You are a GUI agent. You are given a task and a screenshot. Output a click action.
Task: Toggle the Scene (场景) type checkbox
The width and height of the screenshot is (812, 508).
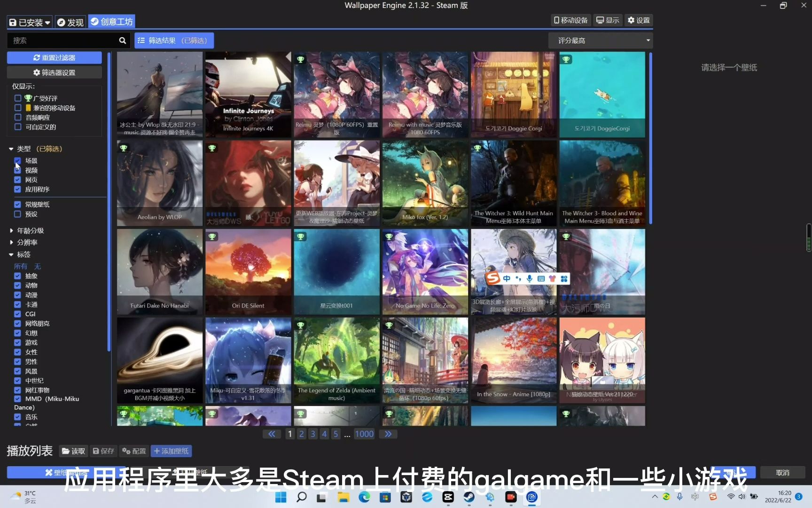tap(17, 160)
